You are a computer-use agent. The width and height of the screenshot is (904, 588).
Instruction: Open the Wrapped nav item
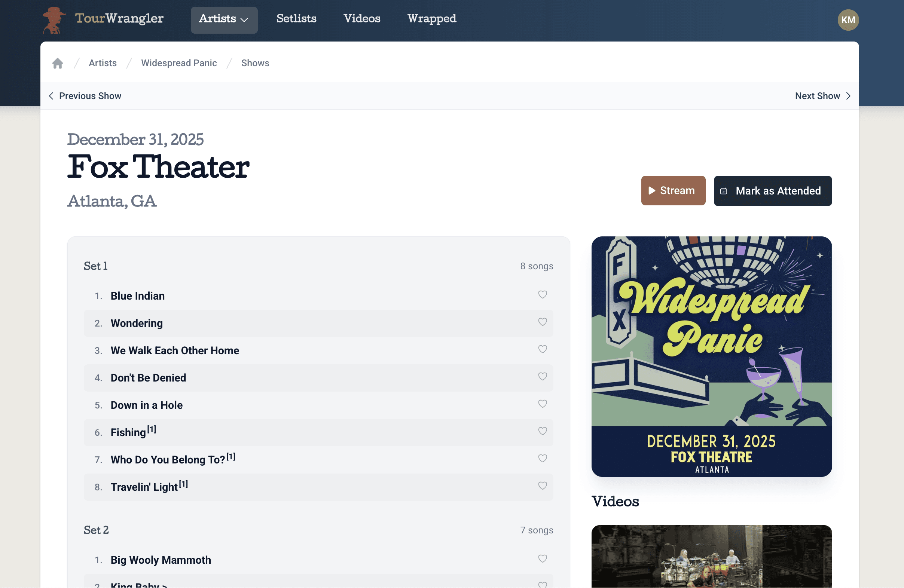point(431,19)
